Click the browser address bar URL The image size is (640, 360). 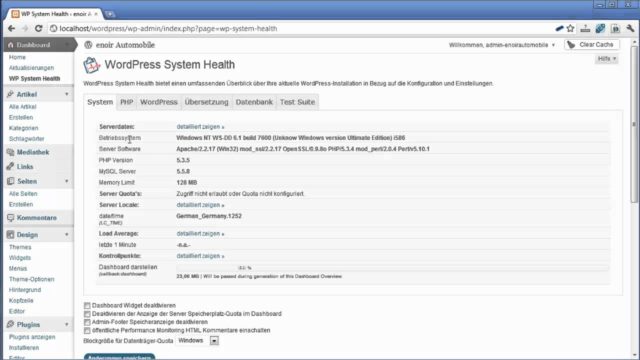tap(168, 29)
